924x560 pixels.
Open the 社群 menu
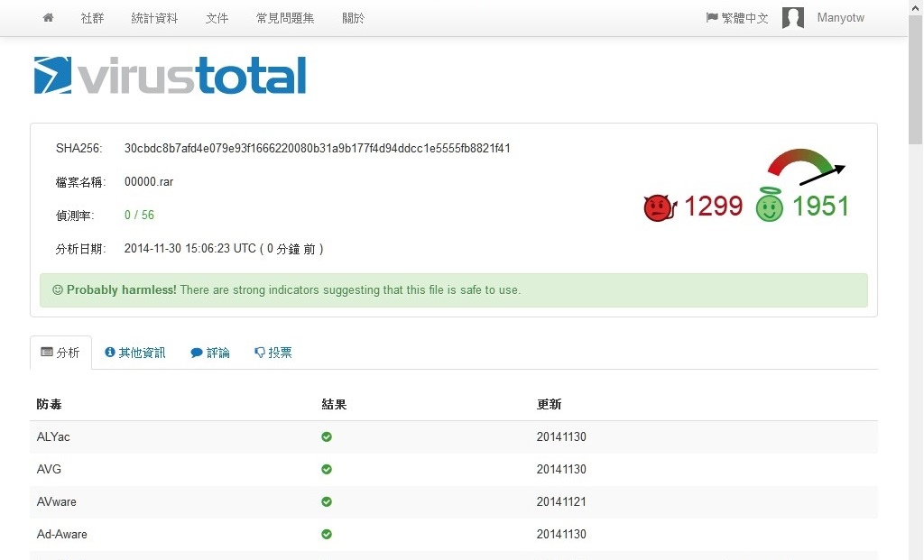click(93, 18)
